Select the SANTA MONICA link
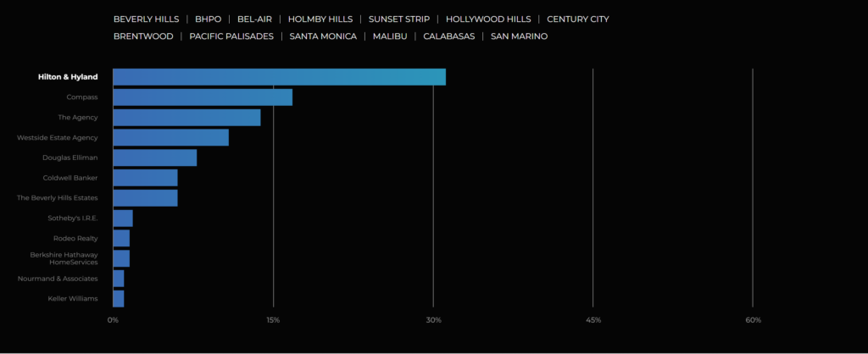This screenshot has height=354, width=868. (324, 36)
